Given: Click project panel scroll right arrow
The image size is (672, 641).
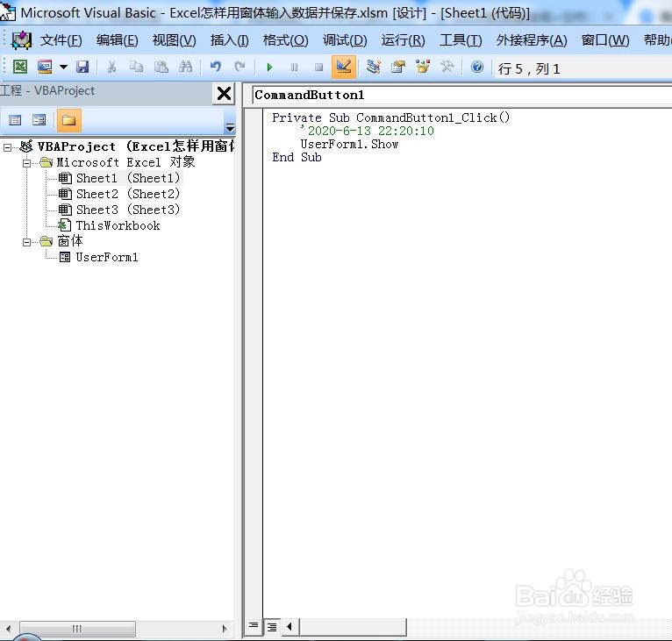Looking at the screenshot, I should (224, 629).
